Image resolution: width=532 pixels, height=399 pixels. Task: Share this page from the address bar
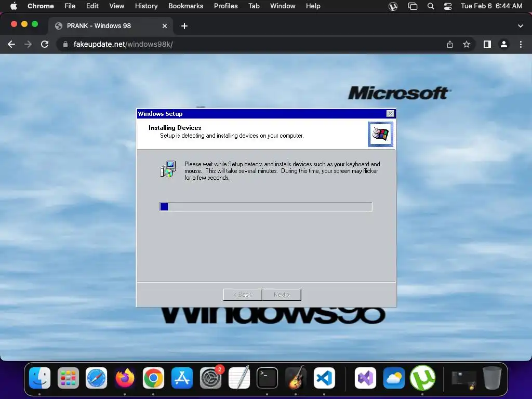[x=450, y=44]
